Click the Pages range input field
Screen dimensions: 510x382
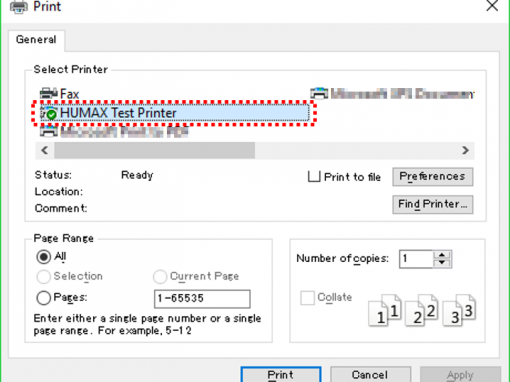tap(202, 299)
